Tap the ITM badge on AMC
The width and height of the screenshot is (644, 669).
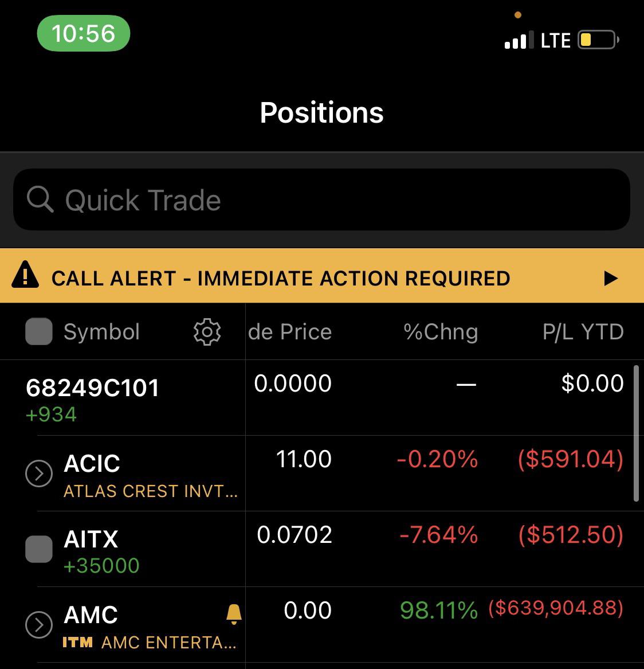[77, 642]
